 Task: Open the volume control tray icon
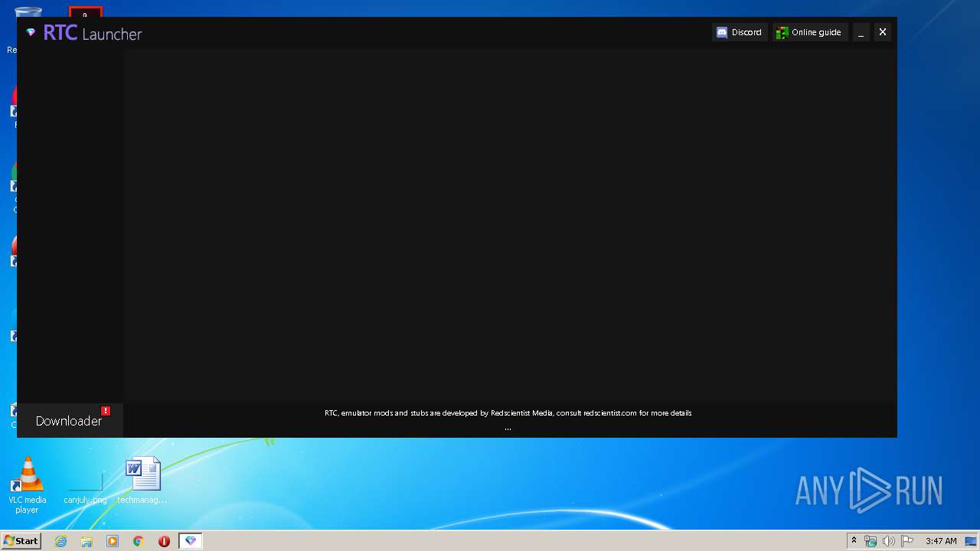(888, 541)
